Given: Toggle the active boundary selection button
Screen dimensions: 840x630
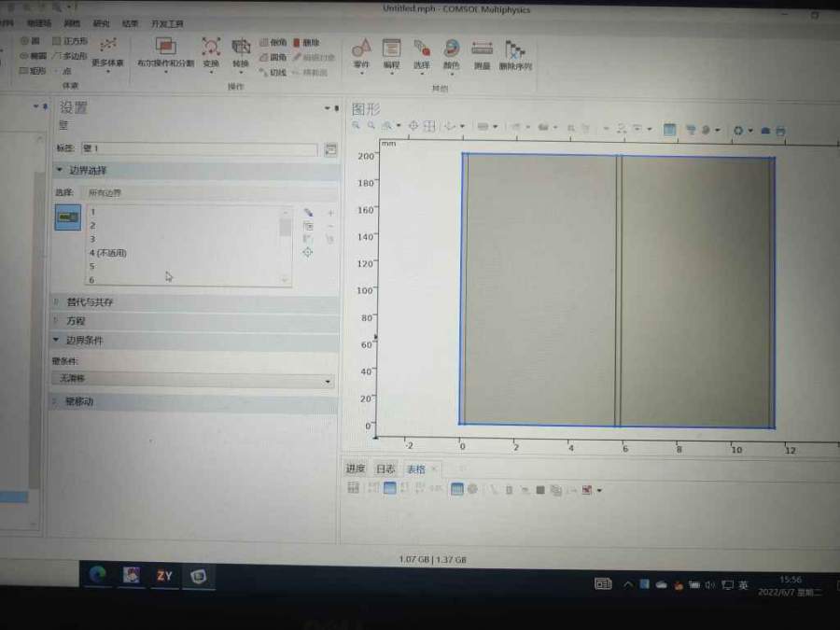Looking at the screenshot, I should 68,217.
